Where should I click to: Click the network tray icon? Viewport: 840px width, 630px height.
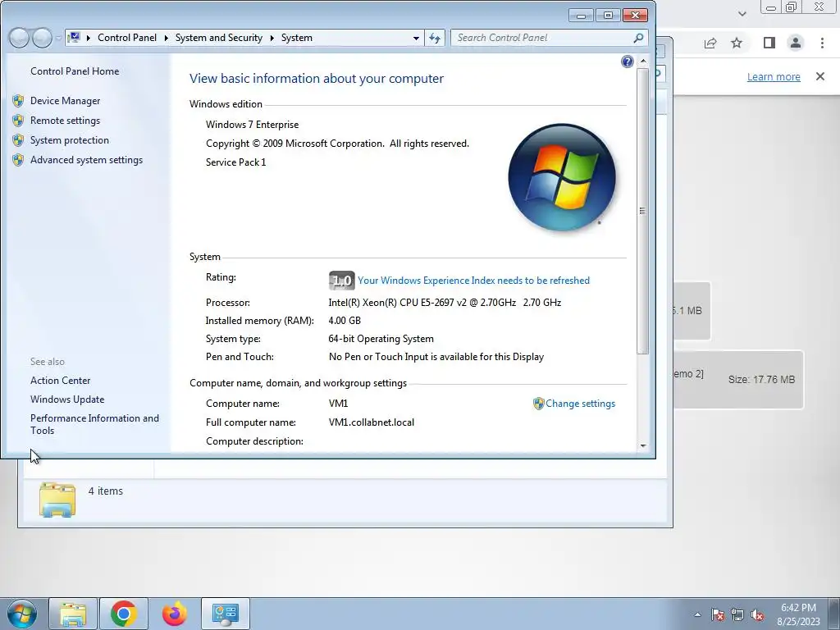click(737, 614)
